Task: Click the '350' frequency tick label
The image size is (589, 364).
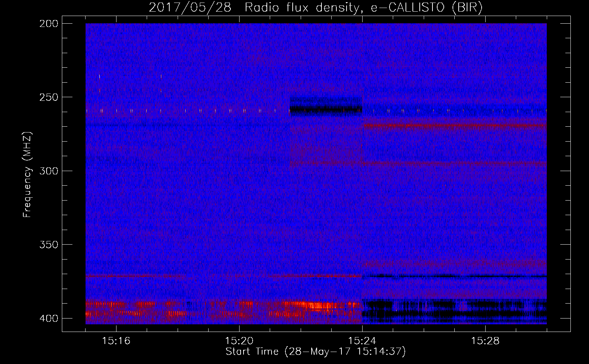Action: [x=49, y=244]
